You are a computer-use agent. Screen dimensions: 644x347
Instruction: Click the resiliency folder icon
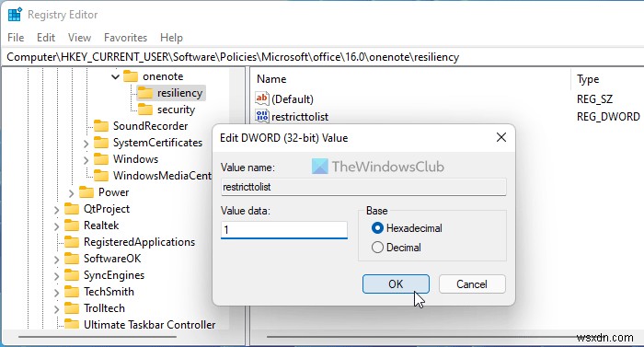[145, 93]
